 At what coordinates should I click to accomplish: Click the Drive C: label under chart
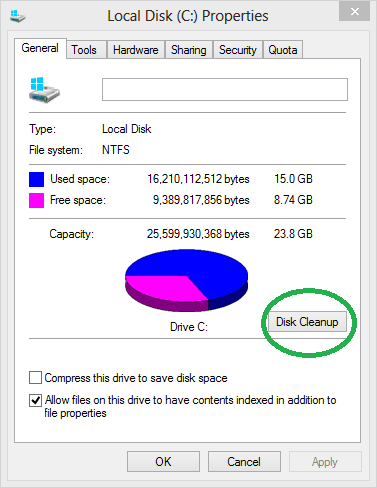189,327
